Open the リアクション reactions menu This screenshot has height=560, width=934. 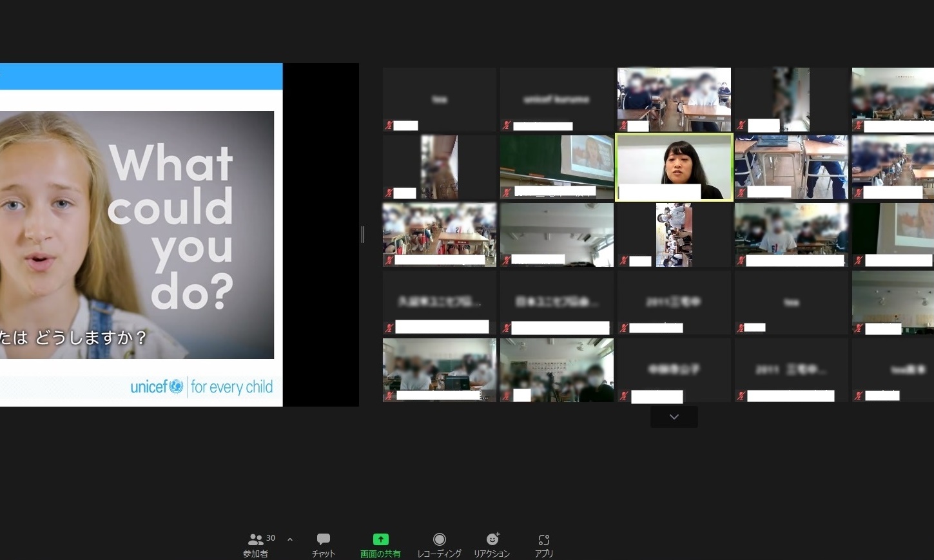[492, 545]
